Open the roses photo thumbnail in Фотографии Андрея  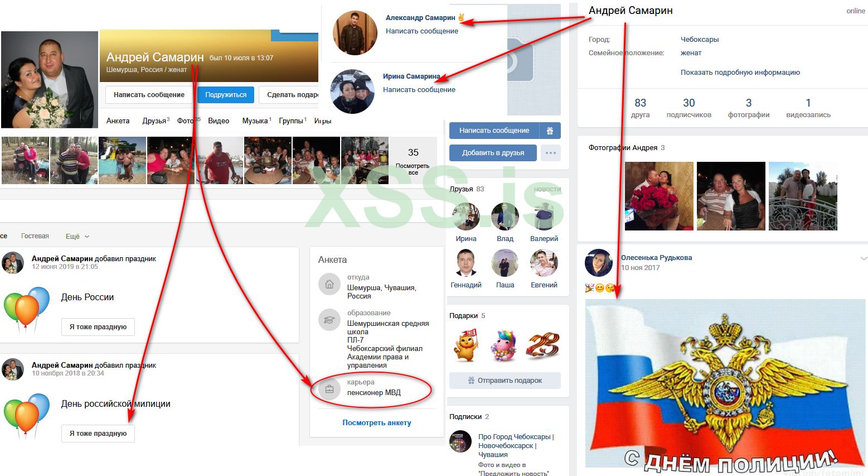click(659, 196)
